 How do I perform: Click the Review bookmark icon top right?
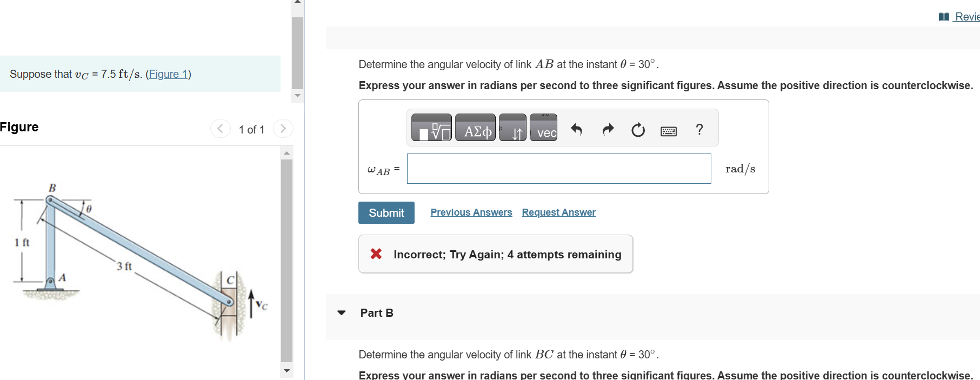pyautogui.click(x=943, y=16)
